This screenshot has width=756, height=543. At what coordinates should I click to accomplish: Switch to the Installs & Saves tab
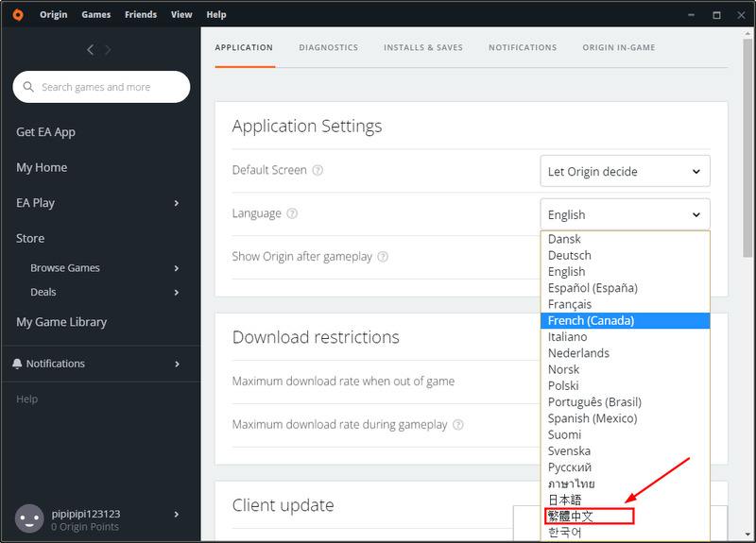pyautogui.click(x=423, y=48)
